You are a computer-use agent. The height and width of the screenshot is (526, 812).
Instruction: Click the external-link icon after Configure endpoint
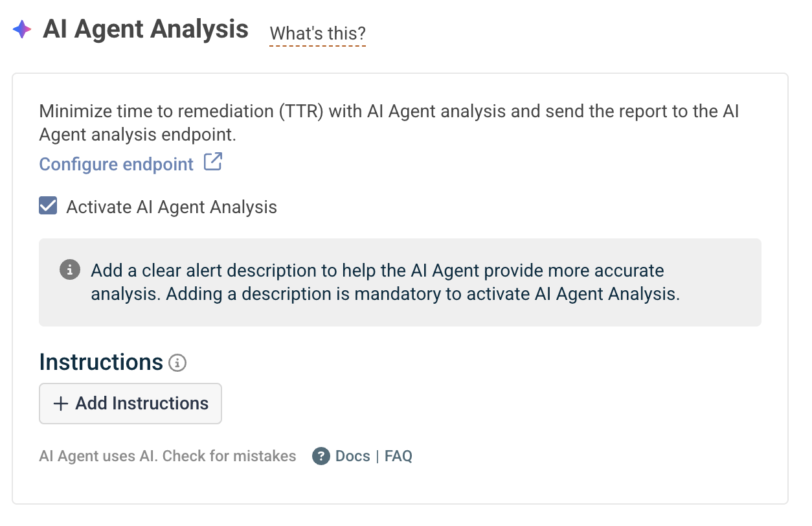point(213,162)
